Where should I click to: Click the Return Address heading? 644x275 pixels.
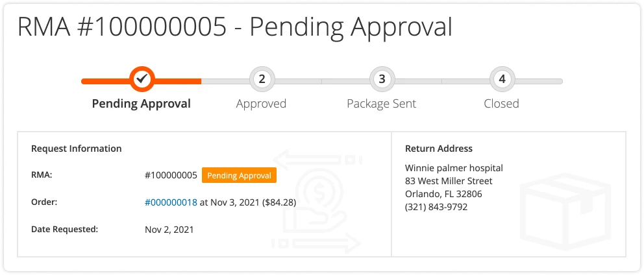[x=438, y=149]
